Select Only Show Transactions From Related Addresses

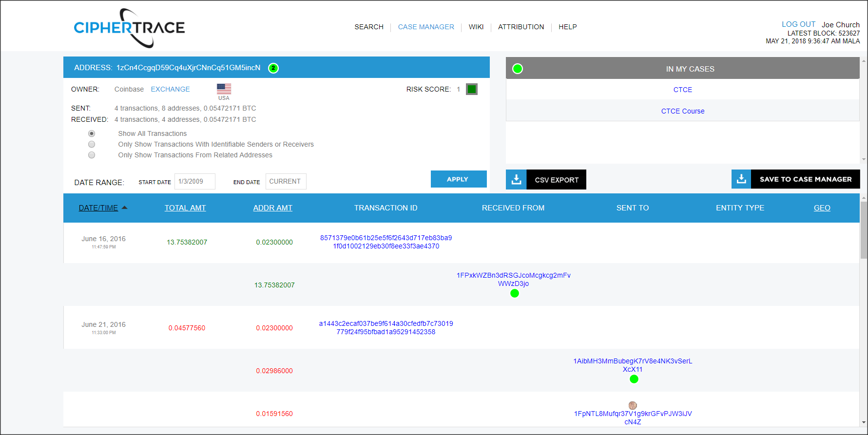(92, 155)
